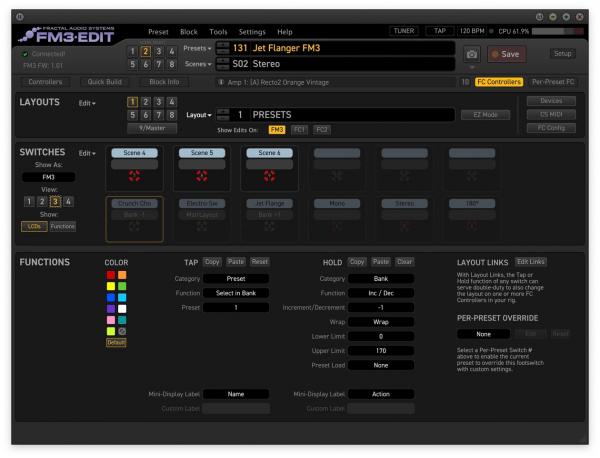Switch switches view to 4

(x=68, y=202)
